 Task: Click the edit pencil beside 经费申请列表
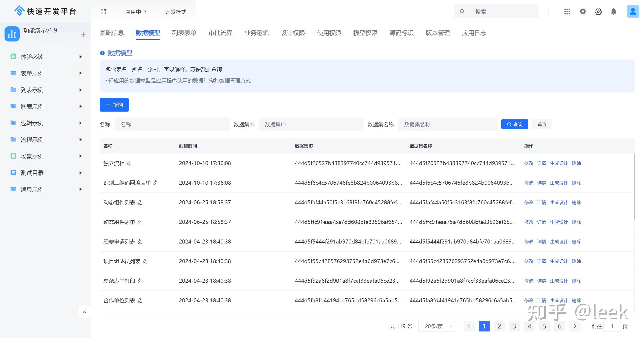pyautogui.click(x=140, y=242)
